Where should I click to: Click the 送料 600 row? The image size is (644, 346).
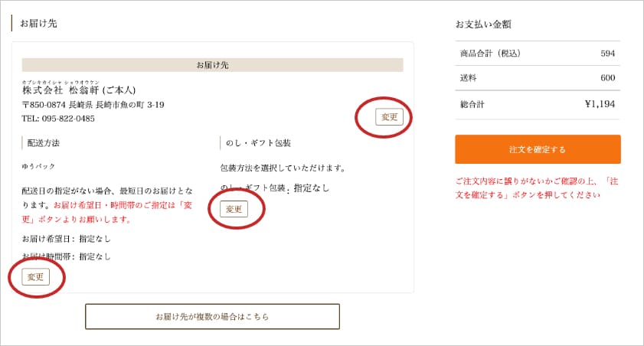538,78
